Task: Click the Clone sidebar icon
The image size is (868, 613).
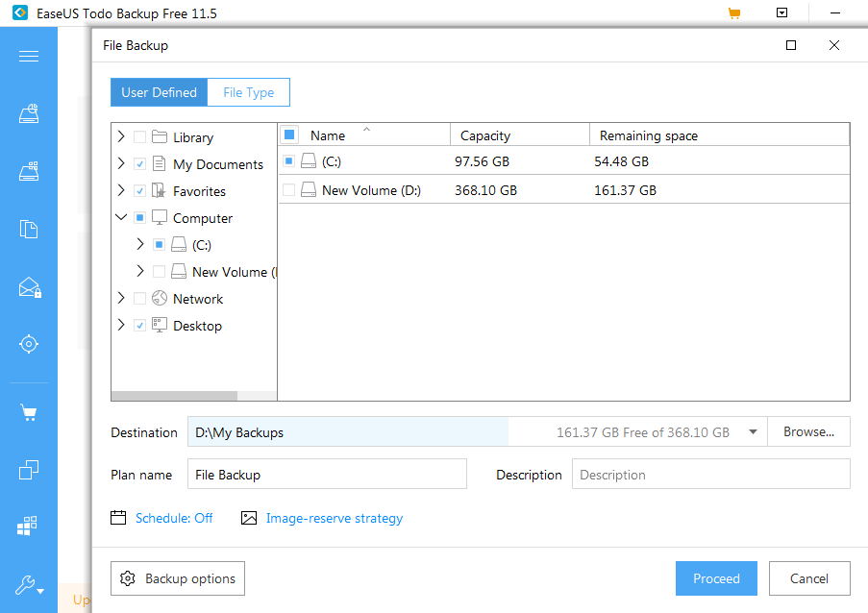Action: pos(29,470)
